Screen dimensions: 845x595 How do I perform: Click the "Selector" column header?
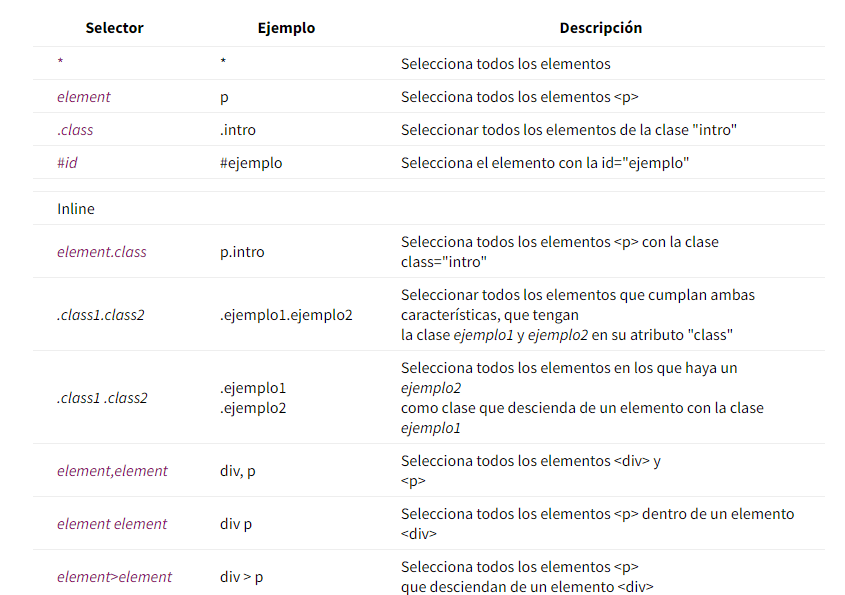pos(114,28)
